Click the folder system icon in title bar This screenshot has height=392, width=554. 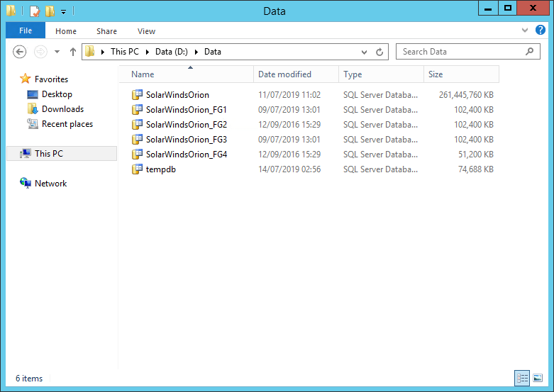coord(11,11)
